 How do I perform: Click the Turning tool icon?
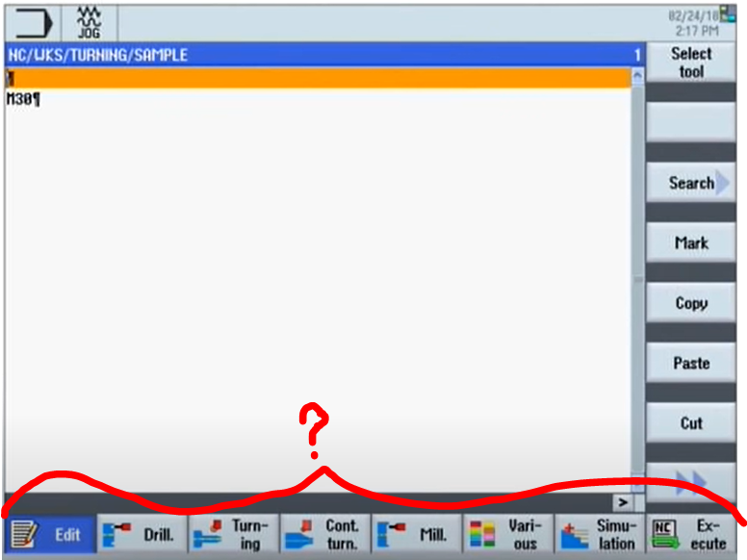207,534
